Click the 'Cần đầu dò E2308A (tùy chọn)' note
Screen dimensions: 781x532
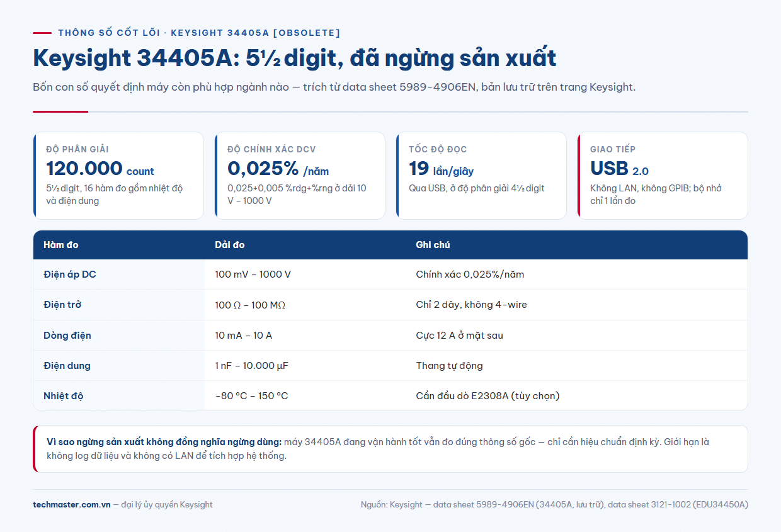487,396
